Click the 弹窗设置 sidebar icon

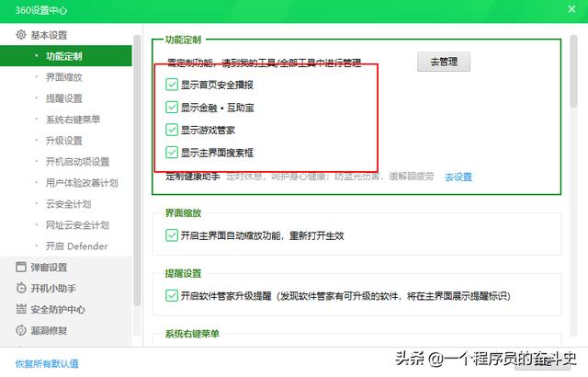pyautogui.click(x=21, y=268)
